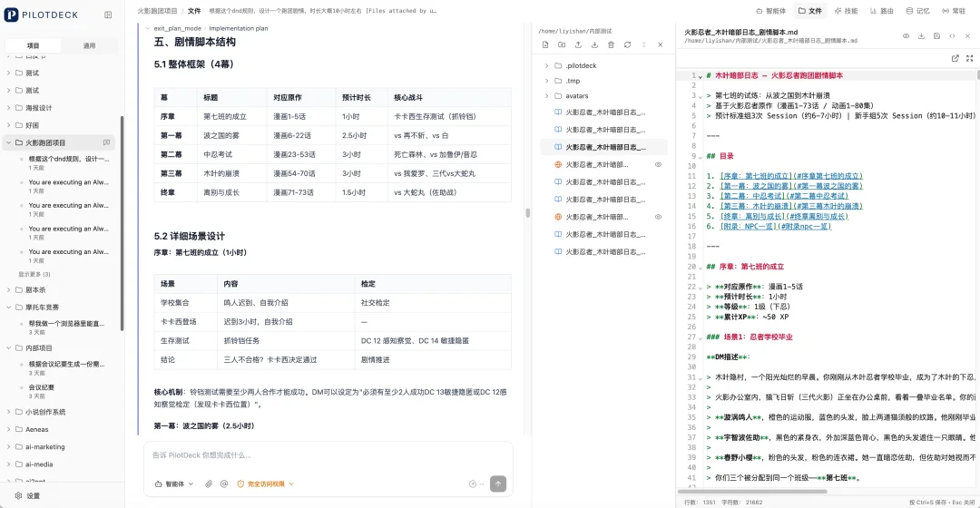Screen dimensions: 980x508
Task: Close the file browser panel
Action: click(660, 45)
